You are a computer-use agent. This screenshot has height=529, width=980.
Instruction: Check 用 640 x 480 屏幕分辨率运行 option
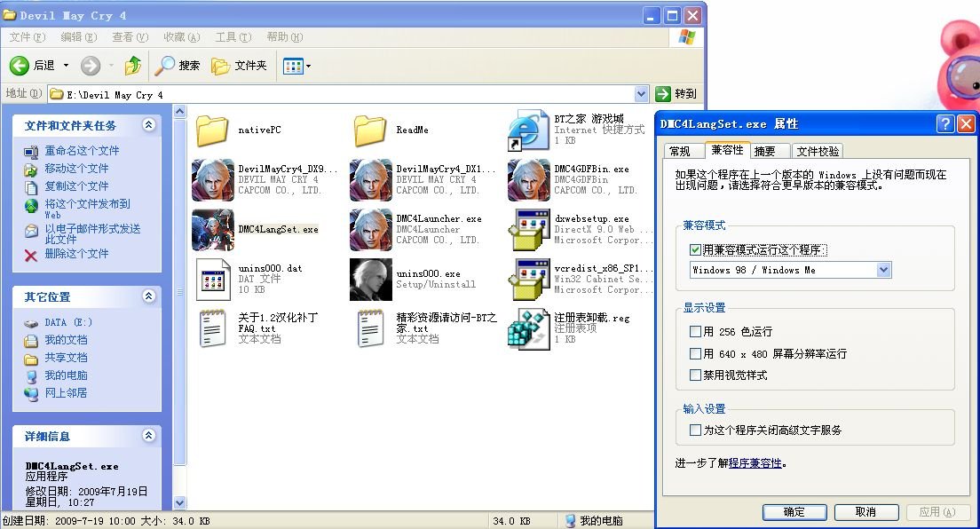[696, 353]
